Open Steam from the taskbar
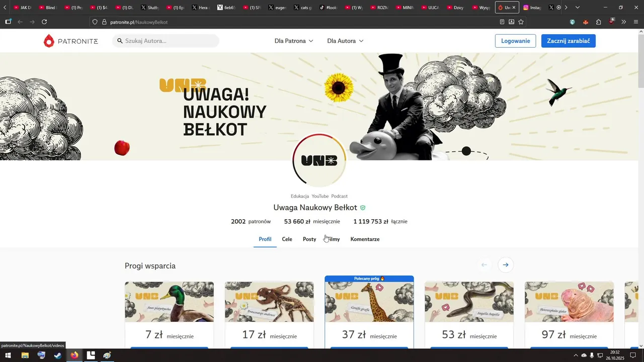Viewport: 644px width, 362px height. click(58, 355)
